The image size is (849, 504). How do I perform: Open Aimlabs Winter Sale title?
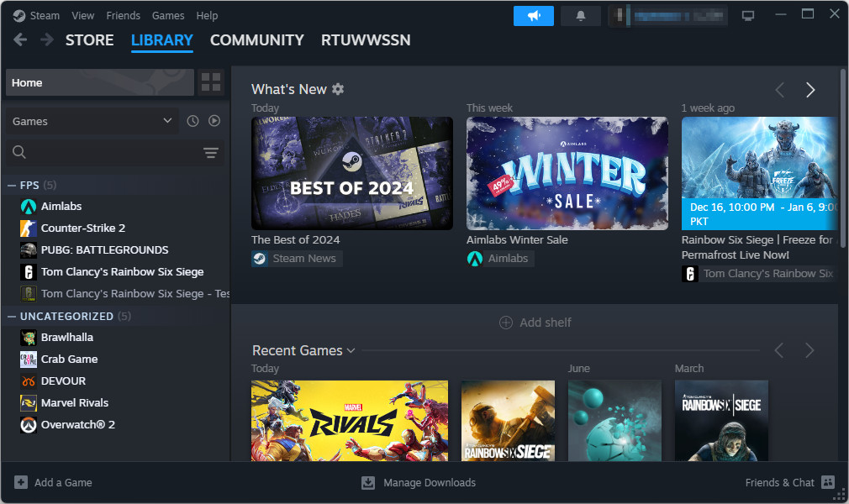(517, 239)
